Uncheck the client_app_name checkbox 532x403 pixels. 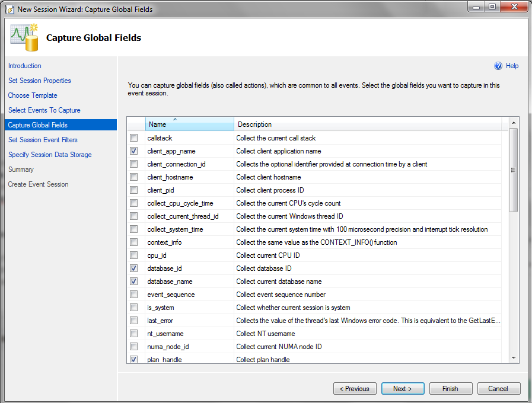coord(134,151)
